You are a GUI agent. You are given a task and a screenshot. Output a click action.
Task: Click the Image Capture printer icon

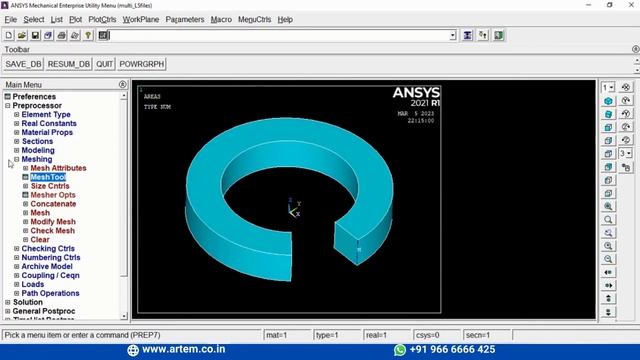(62, 36)
